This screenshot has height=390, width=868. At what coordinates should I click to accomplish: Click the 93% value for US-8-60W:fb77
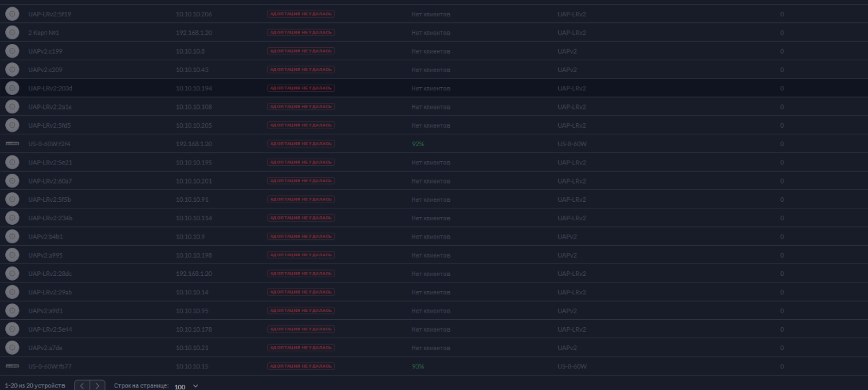pos(417,366)
